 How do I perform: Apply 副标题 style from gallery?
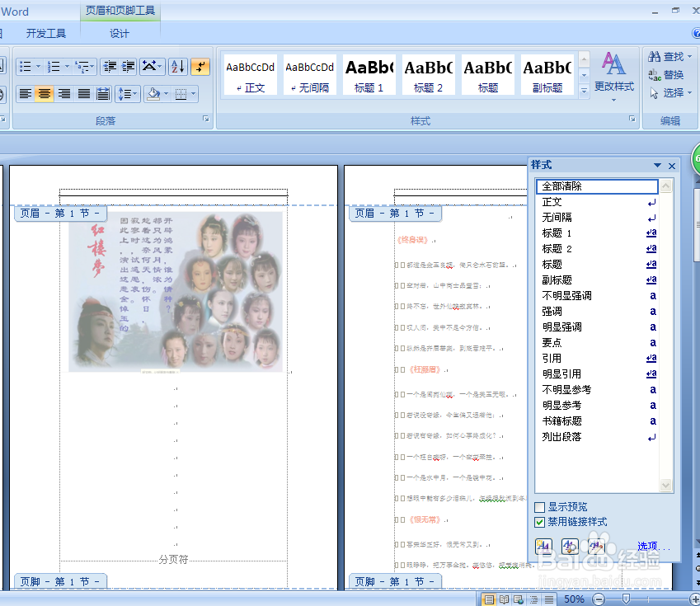click(547, 74)
